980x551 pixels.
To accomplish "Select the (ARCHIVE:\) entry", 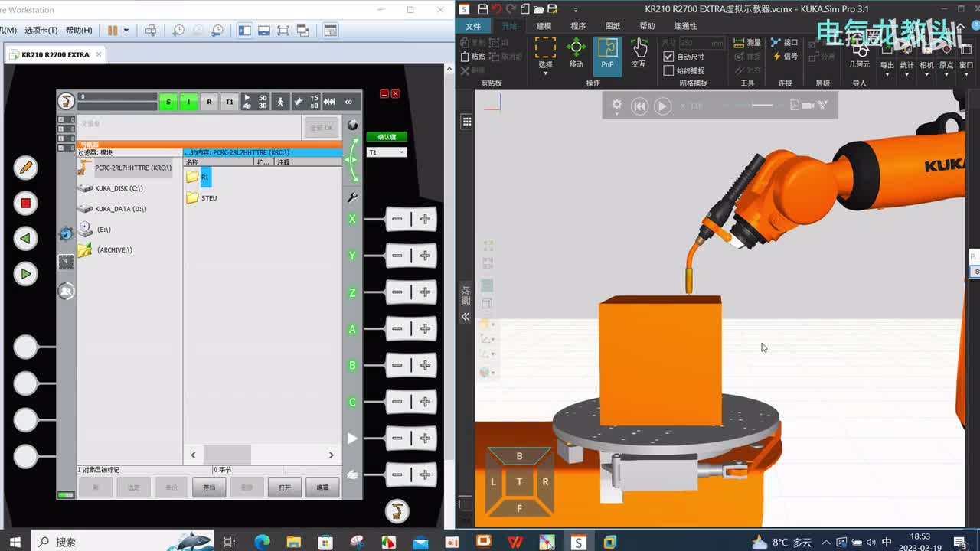I will pyautogui.click(x=106, y=250).
